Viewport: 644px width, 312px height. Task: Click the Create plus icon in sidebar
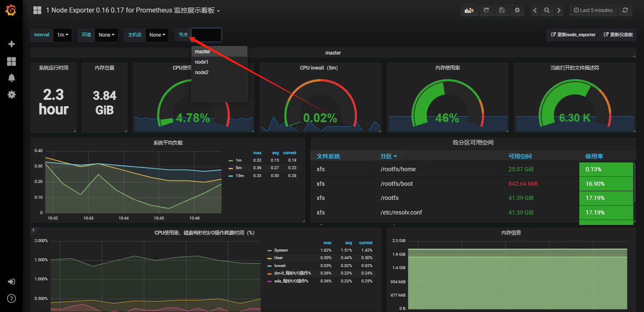pos(12,44)
